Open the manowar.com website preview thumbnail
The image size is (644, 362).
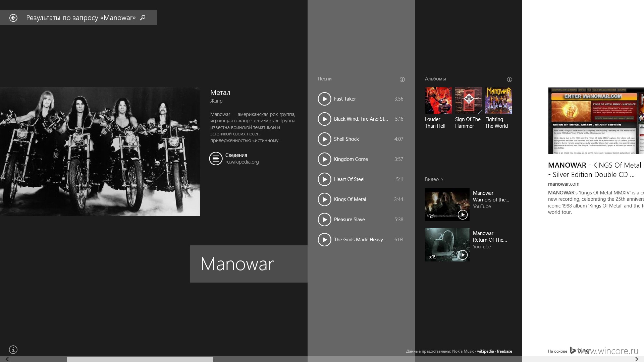coord(596,121)
